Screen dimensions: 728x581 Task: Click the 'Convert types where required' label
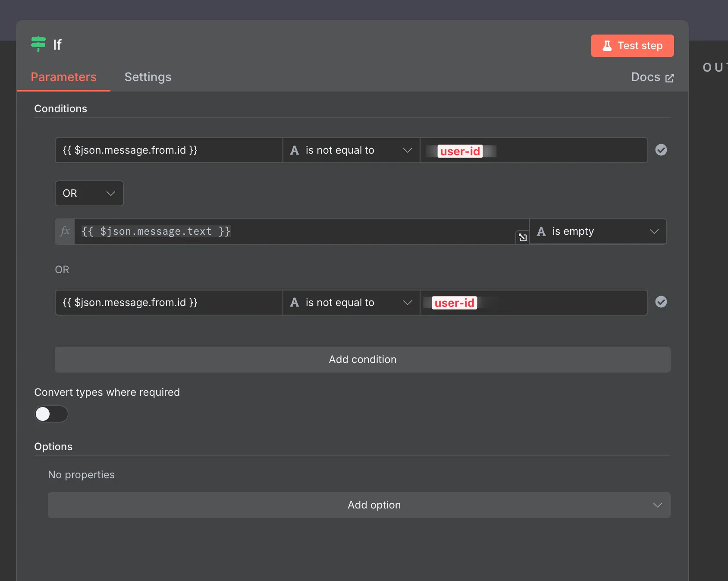[107, 392]
